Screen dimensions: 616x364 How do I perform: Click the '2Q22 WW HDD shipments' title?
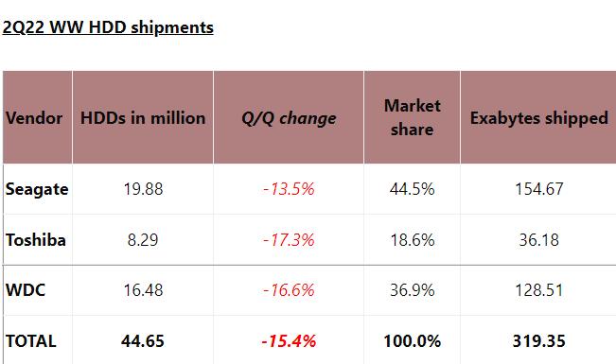coord(108,27)
